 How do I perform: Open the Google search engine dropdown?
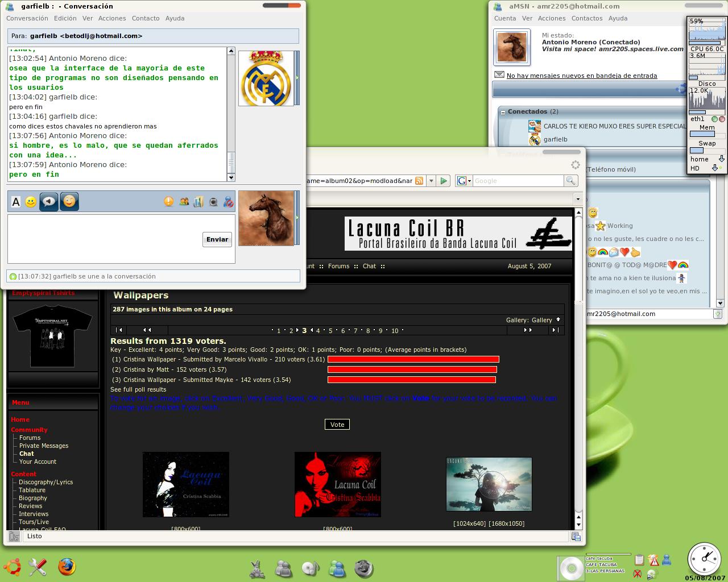464,181
